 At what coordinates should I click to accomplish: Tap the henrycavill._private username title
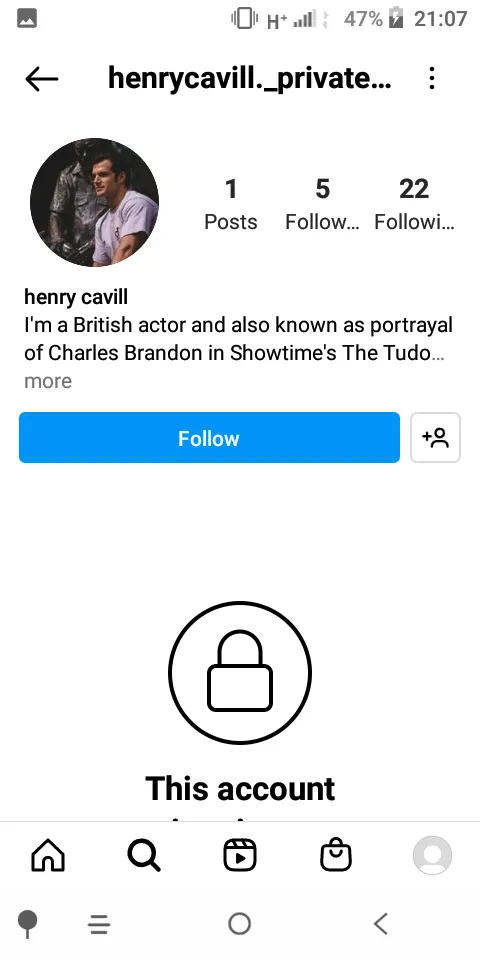pos(249,78)
